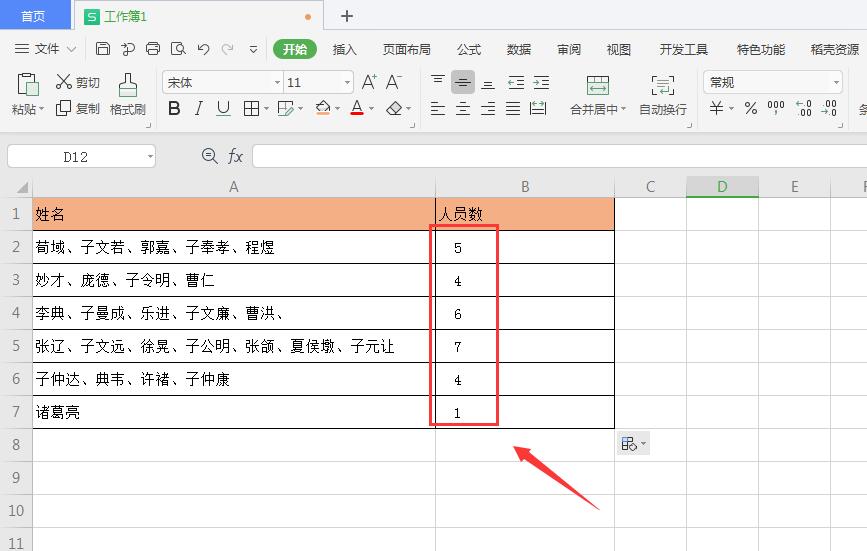Screen dimensions: 867x551
Task: Align text to top of cell
Action: pyautogui.click(x=438, y=82)
